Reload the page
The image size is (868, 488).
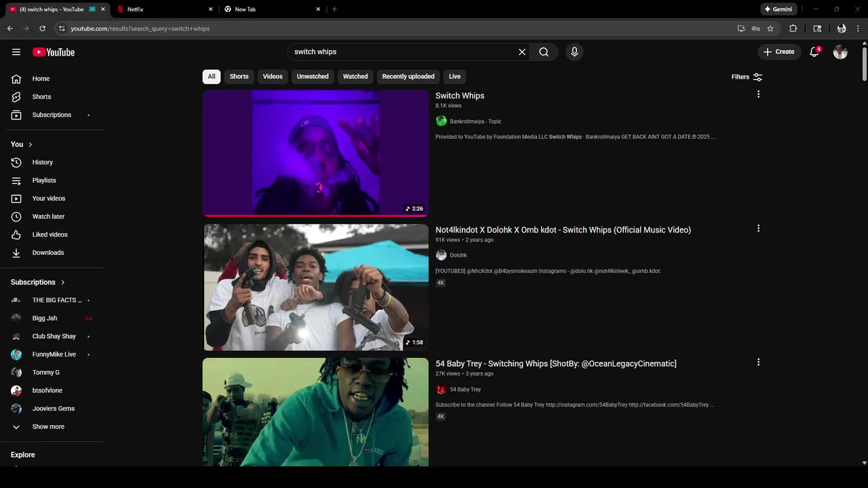pos(42,28)
